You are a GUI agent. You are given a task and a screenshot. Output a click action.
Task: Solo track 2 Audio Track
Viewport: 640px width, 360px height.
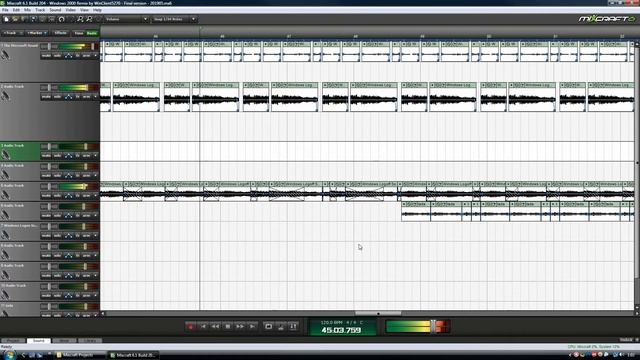(58, 97)
